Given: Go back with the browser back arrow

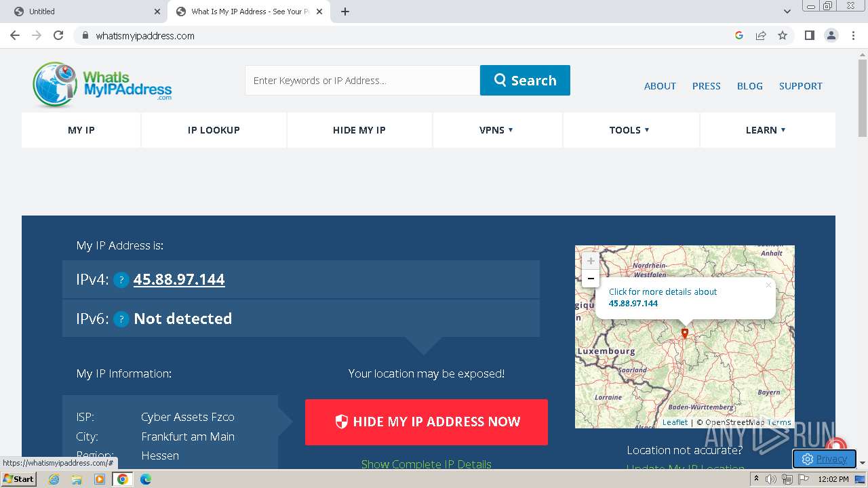Looking at the screenshot, I should click(15, 35).
